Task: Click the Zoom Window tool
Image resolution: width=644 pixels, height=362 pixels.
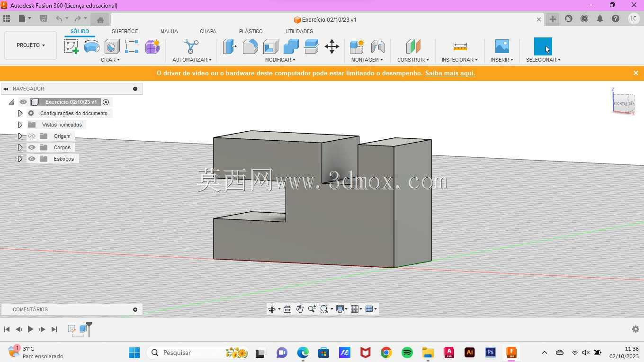Action: [324, 309]
